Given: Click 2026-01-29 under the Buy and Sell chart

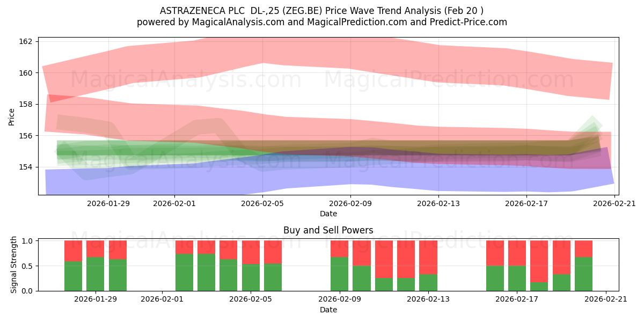Looking at the screenshot, I should [96, 299].
